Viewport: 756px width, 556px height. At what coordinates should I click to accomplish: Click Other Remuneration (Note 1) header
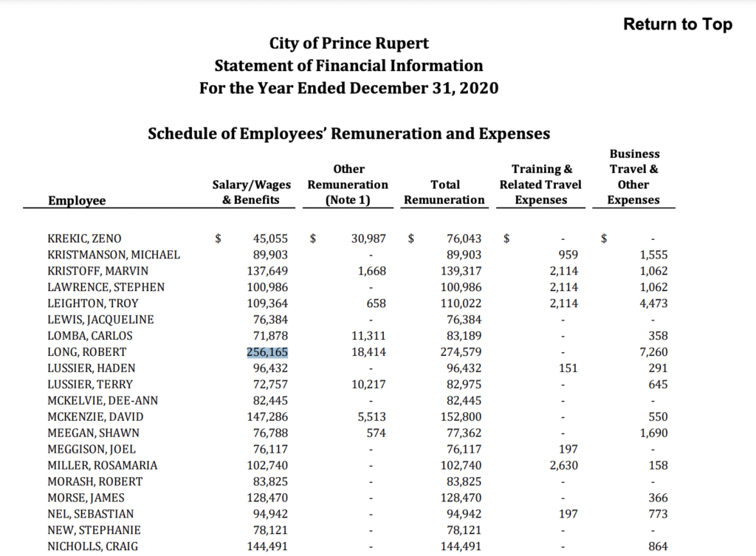coord(348,184)
